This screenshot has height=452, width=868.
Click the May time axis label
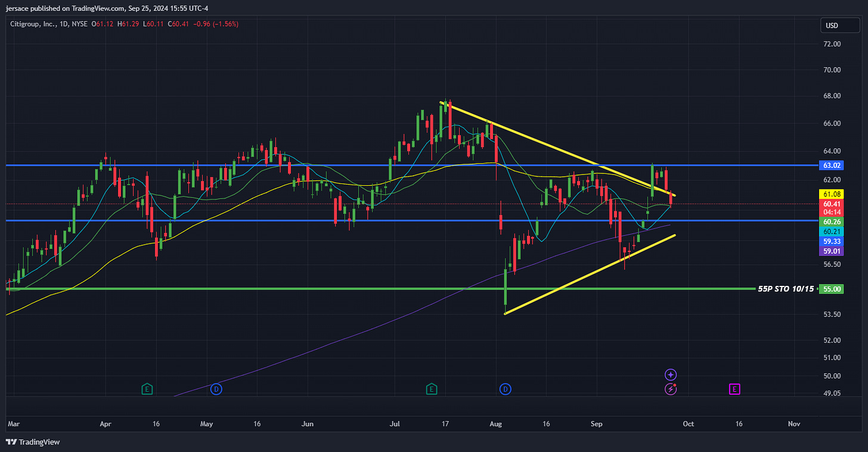coord(206,424)
